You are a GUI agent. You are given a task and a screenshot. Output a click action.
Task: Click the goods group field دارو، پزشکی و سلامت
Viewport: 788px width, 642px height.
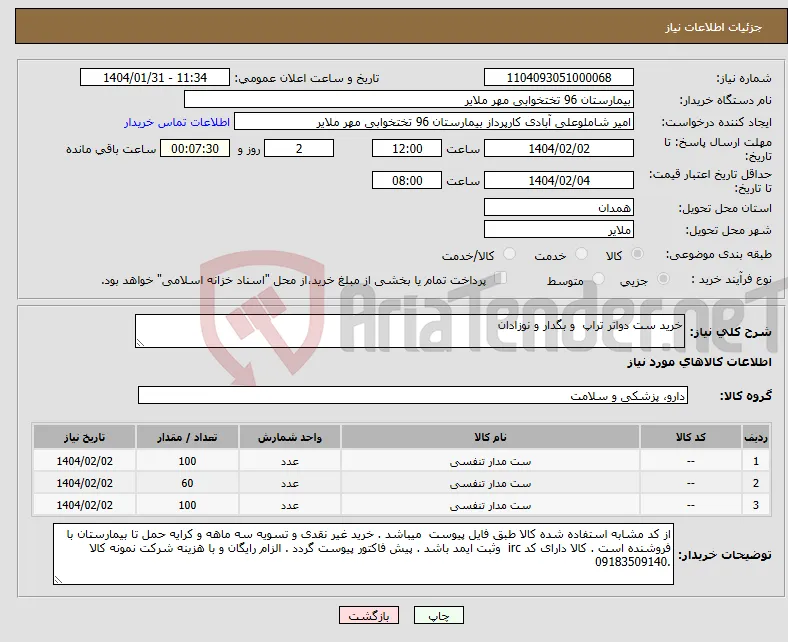(413, 395)
